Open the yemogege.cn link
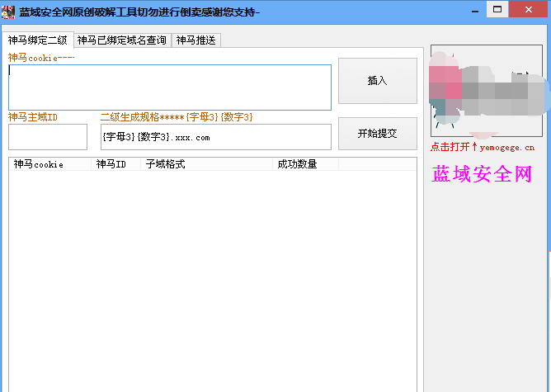551x392 pixels. (x=511, y=147)
